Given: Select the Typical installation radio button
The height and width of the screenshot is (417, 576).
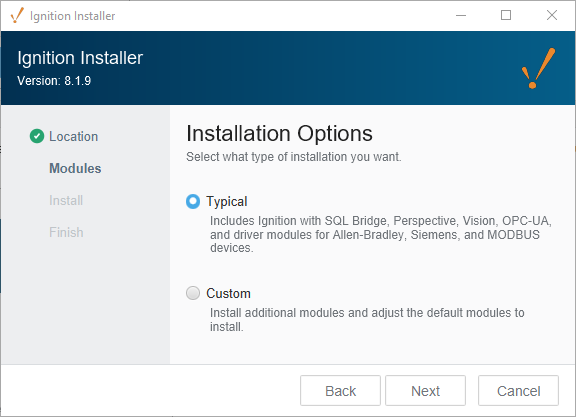Looking at the screenshot, I should tap(193, 201).
